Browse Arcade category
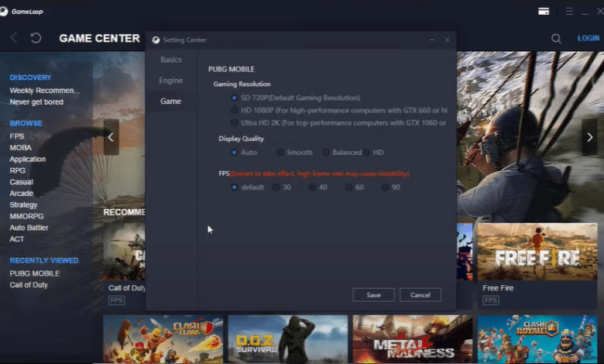604x364 pixels. pos(22,194)
